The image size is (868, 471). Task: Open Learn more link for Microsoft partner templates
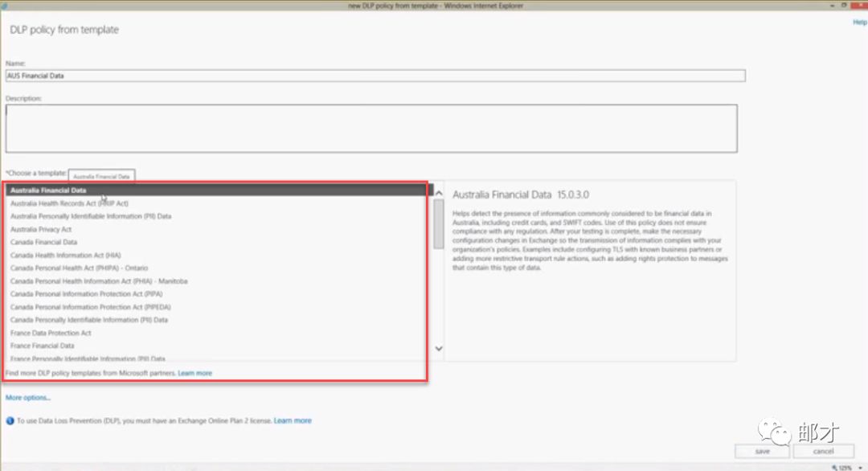point(195,373)
